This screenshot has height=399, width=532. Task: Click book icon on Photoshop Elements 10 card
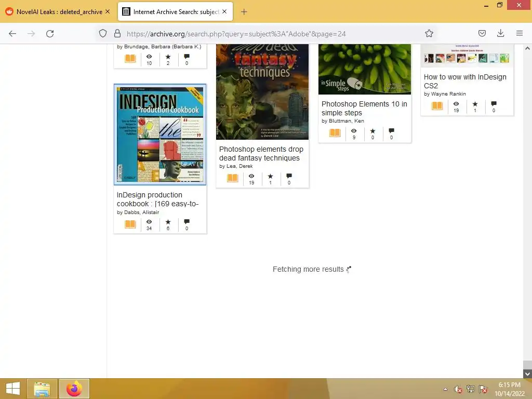click(335, 133)
